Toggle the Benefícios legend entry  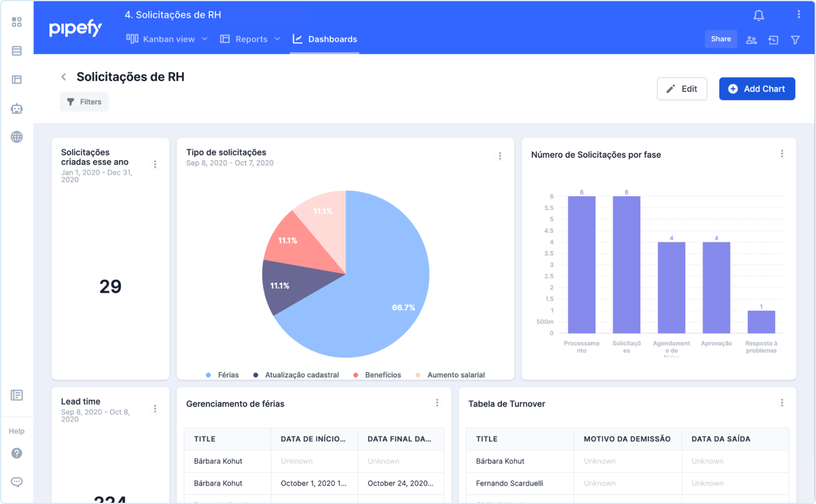pyautogui.click(x=377, y=375)
